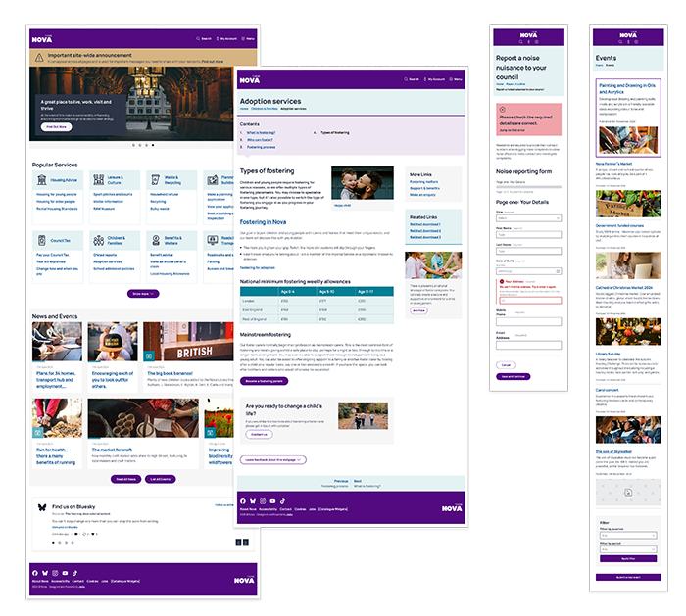Screen dimensions: 686x616
Task: Open the first filter dropdown on Events page
Action: [x=628, y=535]
